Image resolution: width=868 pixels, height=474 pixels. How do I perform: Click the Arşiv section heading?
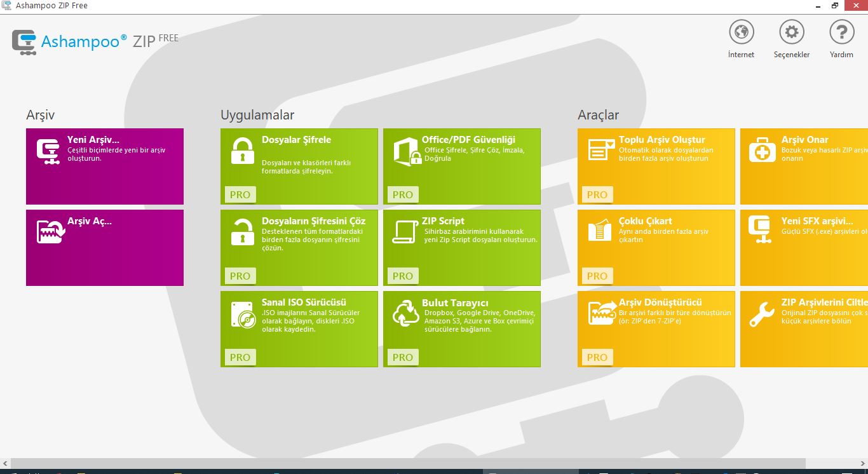click(x=41, y=115)
